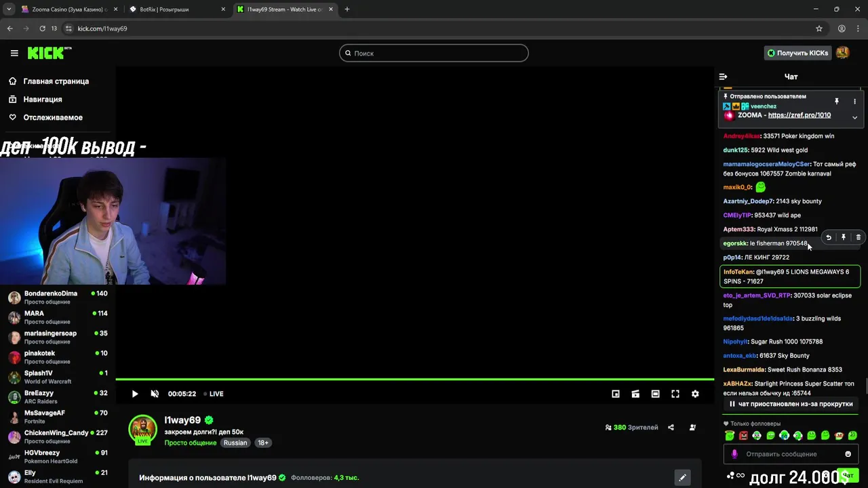Click the chat scrollbar
The height and width of the screenshot is (488, 868).
point(865,386)
